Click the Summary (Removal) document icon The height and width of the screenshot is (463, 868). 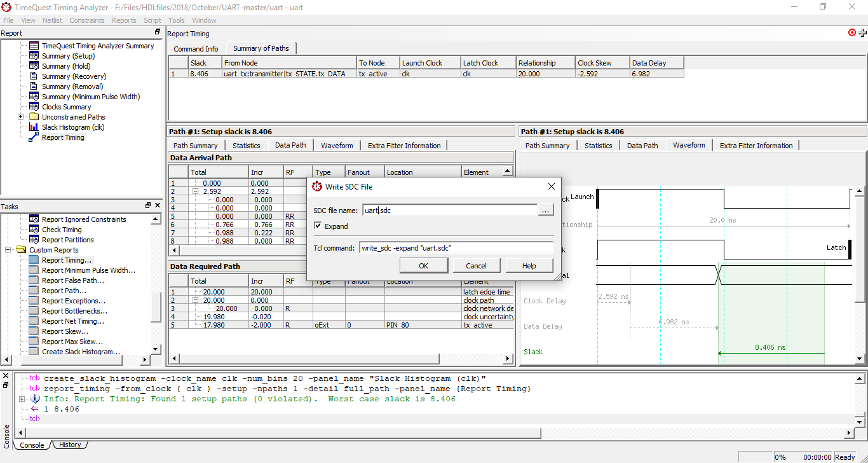click(x=34, y=86)
